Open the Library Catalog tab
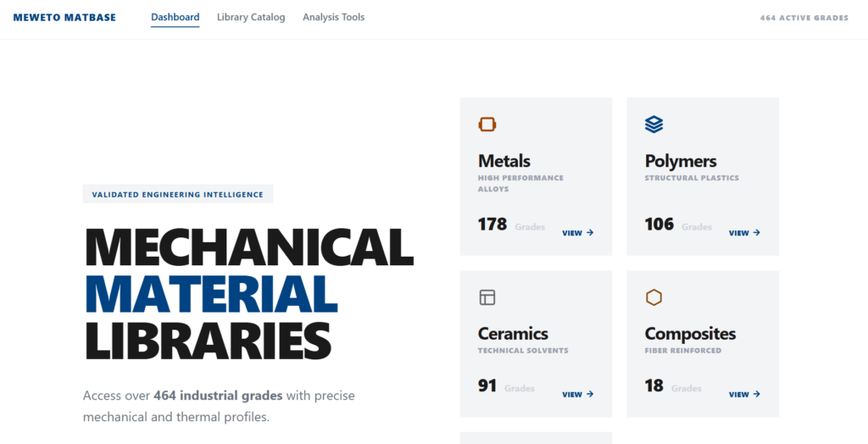868x444 pixels. 251,17
